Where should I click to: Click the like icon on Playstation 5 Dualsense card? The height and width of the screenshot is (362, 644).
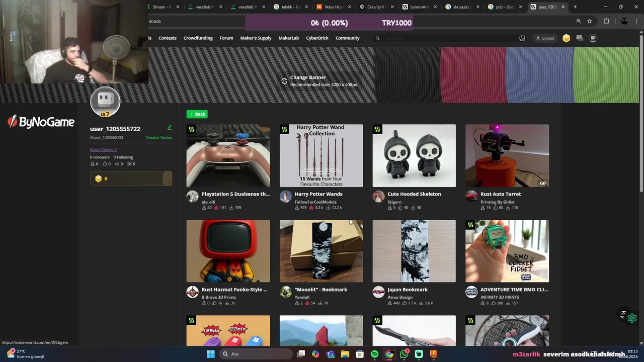pos(216,208)
